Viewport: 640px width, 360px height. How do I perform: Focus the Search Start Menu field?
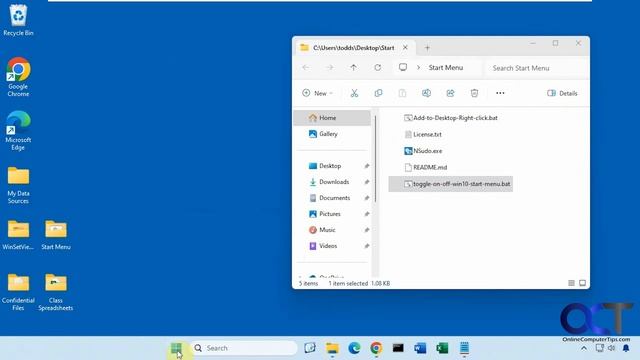[x=536, y=68]
